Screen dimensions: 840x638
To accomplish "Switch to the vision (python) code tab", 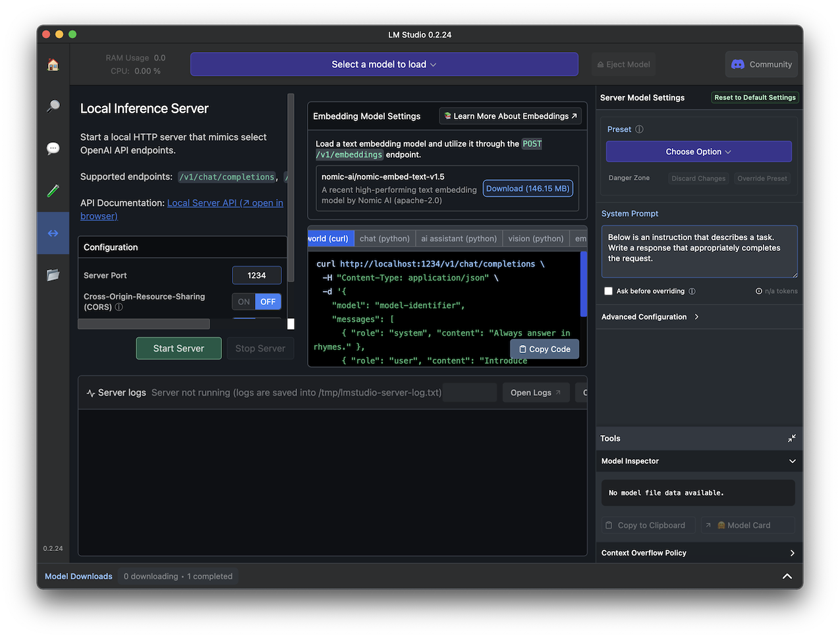I will pyautogui.click(x=536, y=238).
